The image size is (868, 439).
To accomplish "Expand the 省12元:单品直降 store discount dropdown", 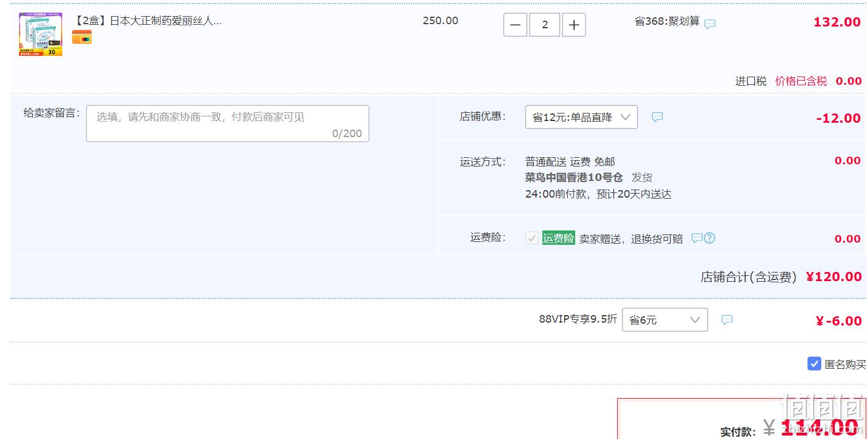I will tap(582, 117).
